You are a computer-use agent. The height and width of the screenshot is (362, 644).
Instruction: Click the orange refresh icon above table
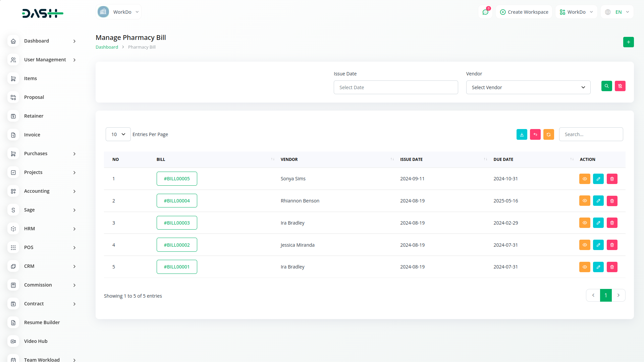(x=548, y=134)
